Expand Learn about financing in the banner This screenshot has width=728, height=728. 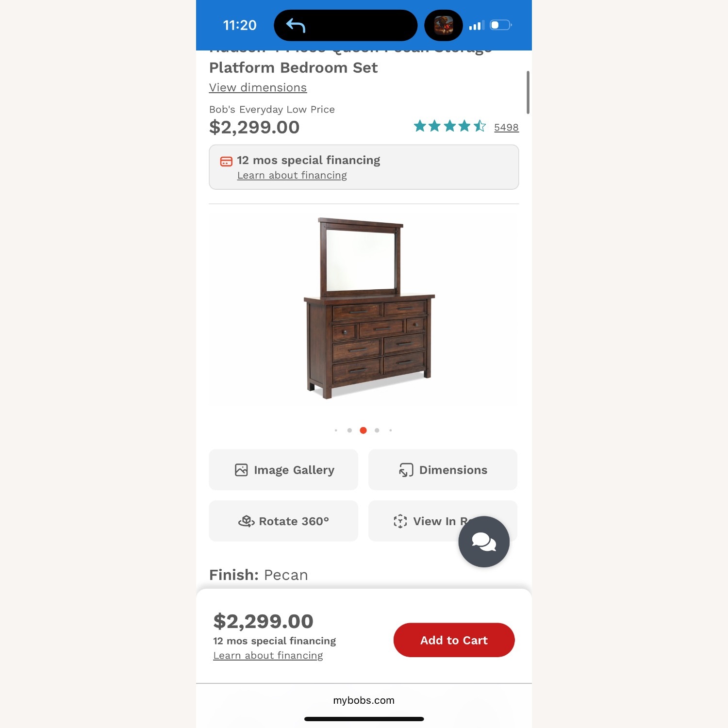click(x=291, y=175)
